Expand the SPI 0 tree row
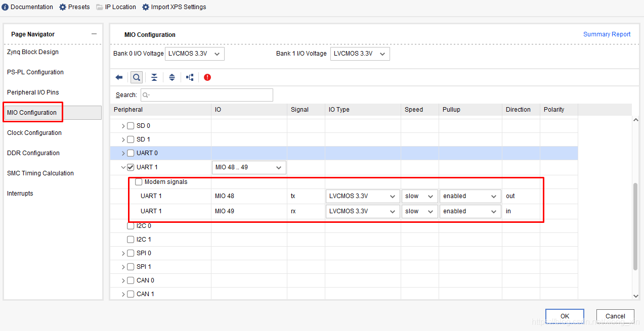644x331 pixels. (123, 253)
